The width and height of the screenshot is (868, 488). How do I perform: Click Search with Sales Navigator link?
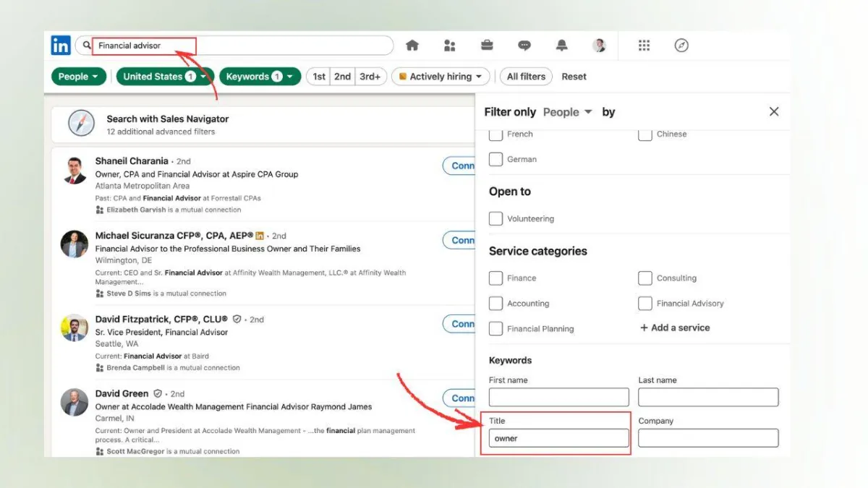(x=167, y=119)
